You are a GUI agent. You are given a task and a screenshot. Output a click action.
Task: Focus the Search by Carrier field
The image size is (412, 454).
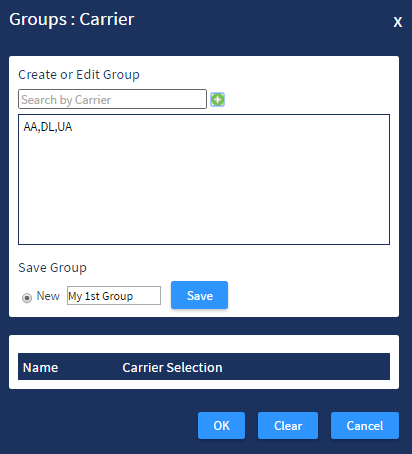[112, 99]
